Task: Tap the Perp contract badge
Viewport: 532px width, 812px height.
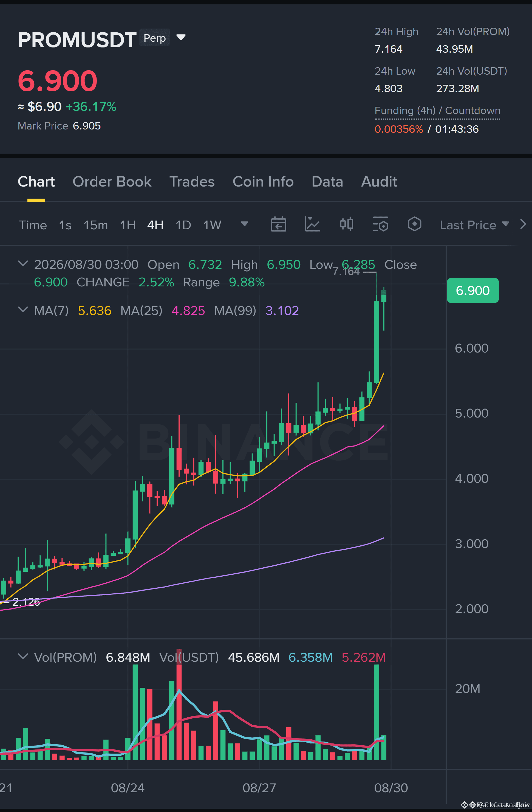Action: click(x=155, y=38)
